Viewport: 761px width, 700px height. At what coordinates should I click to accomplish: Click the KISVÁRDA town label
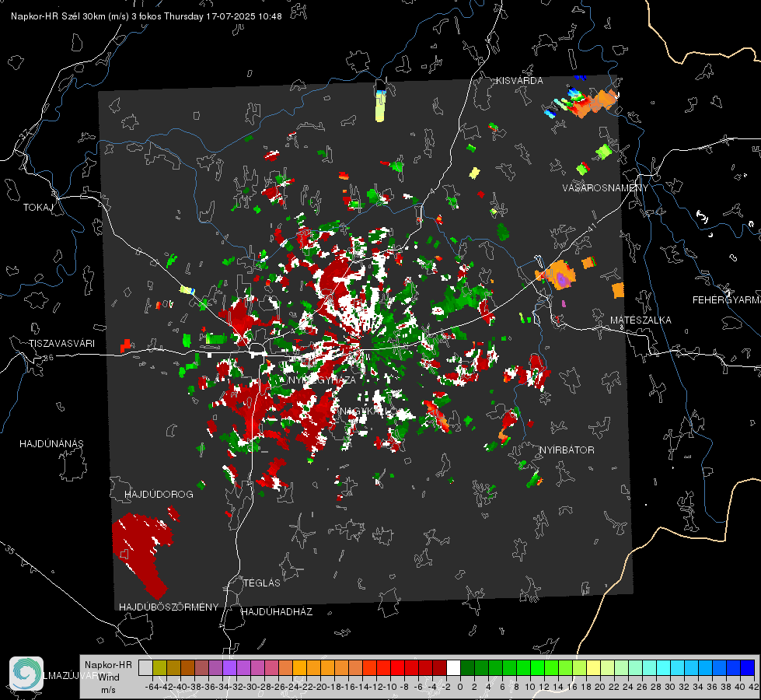point(519,81)
